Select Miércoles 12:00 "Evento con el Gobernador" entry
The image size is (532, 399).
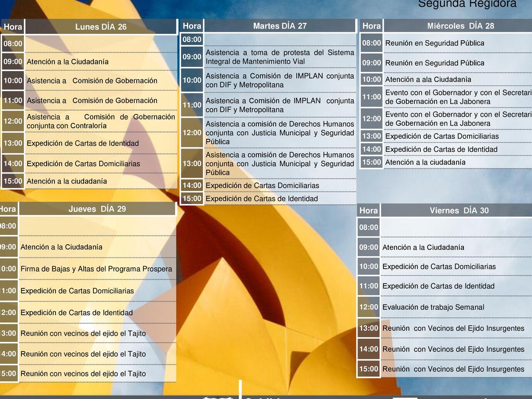458,119
